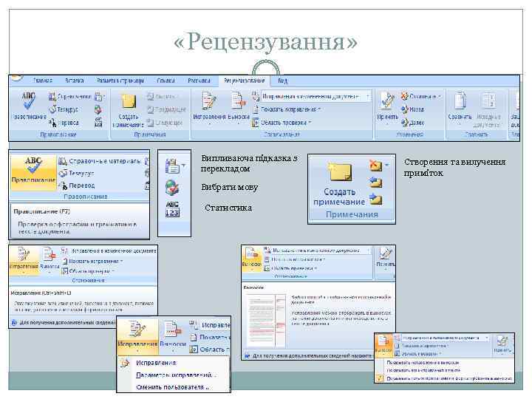
Task: Expand Показать исправления in the Ctrl+Shift+E tooltip screenshot
Action: click(x=93, y=262)
